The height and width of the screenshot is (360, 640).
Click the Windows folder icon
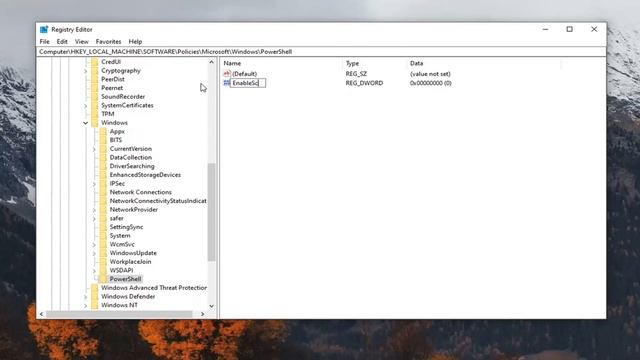(95, 123)
